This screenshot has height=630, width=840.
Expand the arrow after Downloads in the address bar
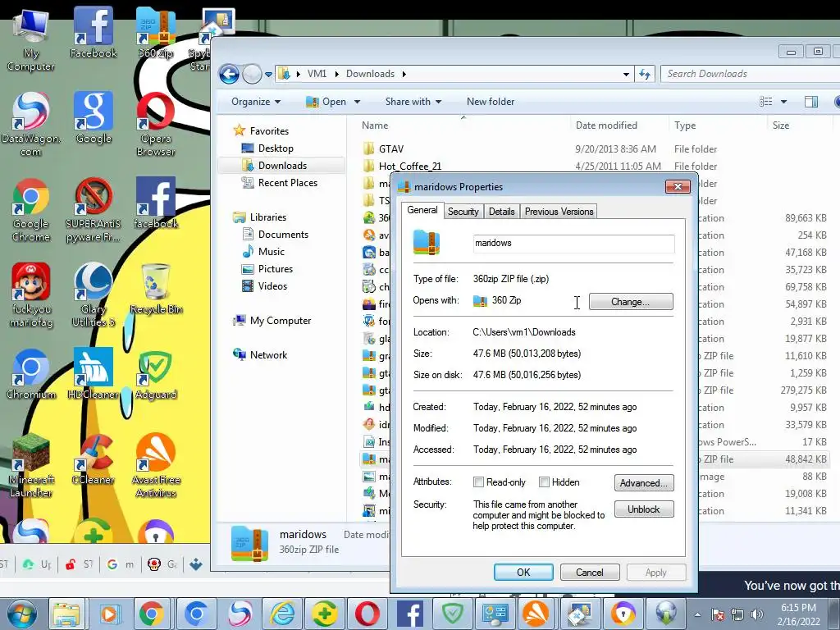(404, 74)
